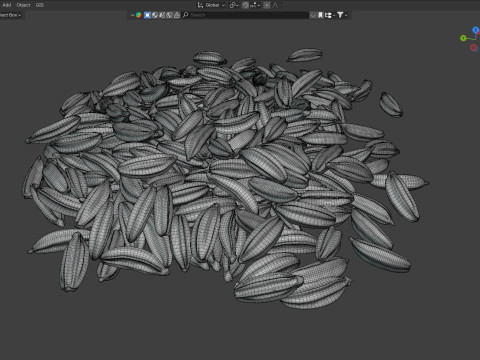Click the fourth filter icon in the row
The width and height of the screenshot is (480, 360).
coord(169,15)
